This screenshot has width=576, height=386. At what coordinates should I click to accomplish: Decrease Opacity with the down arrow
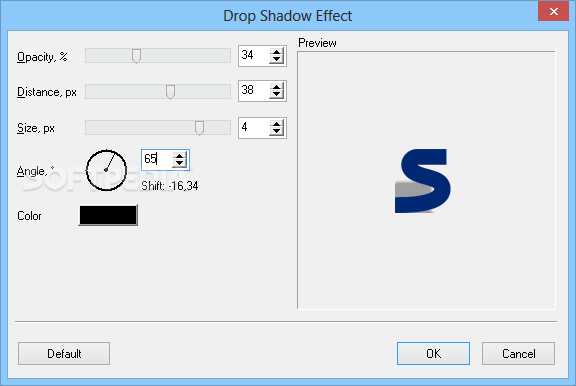click(276, 60)
